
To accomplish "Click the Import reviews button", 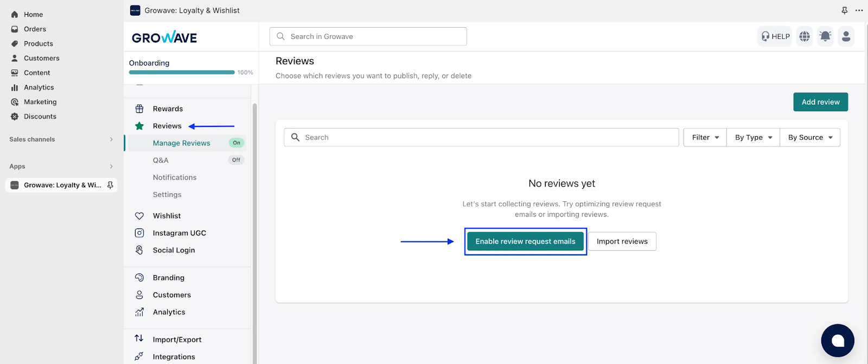I will tap(622, 241).
